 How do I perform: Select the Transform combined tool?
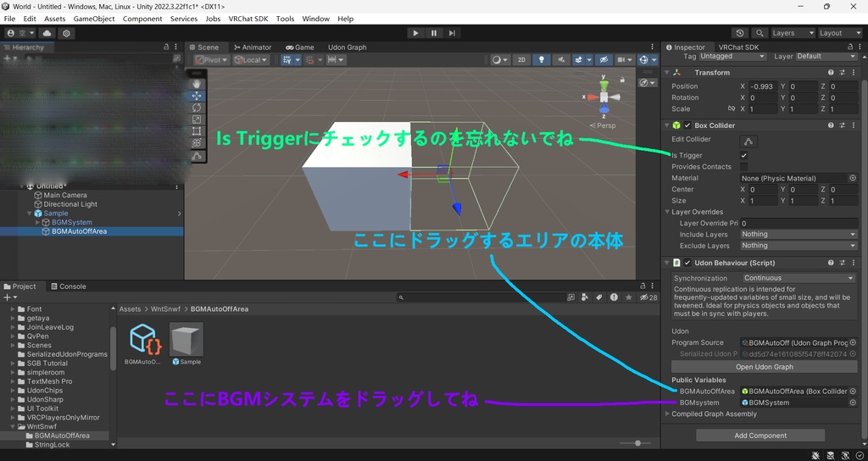[x=197, y=142]
